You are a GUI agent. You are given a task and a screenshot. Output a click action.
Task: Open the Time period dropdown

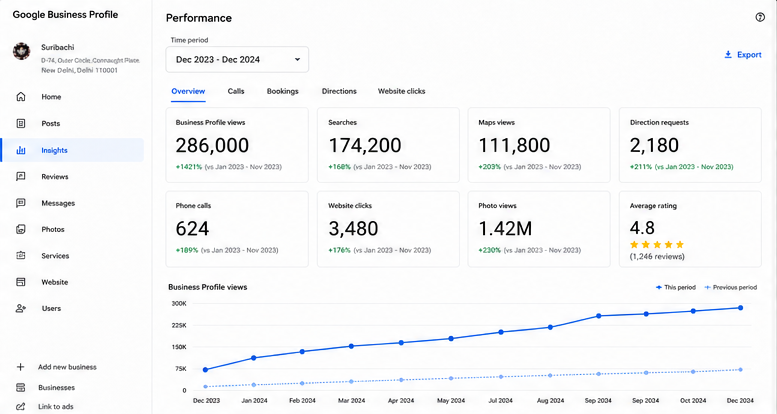[237, 59]
